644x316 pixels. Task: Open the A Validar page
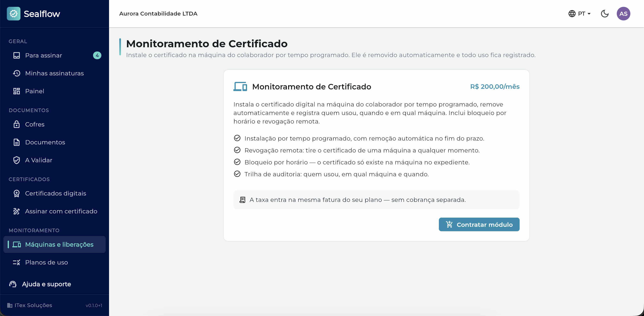click(x=55, y=160)
